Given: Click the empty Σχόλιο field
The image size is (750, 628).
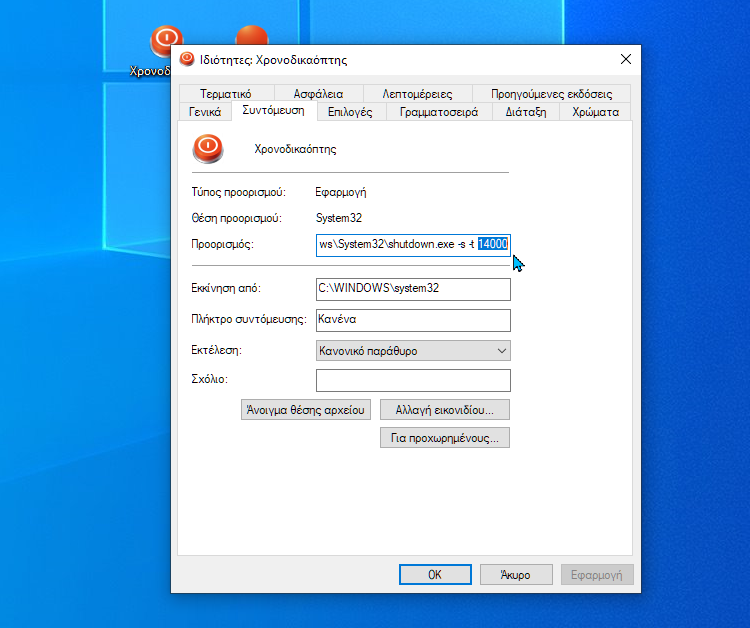Looking at the screenshot, I should click(413, 380).
